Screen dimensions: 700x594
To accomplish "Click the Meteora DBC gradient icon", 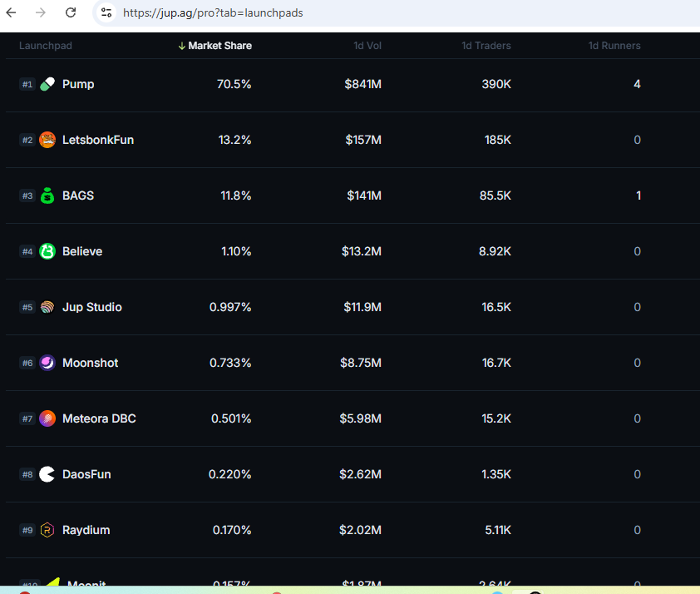I will [x=47, y=418].
